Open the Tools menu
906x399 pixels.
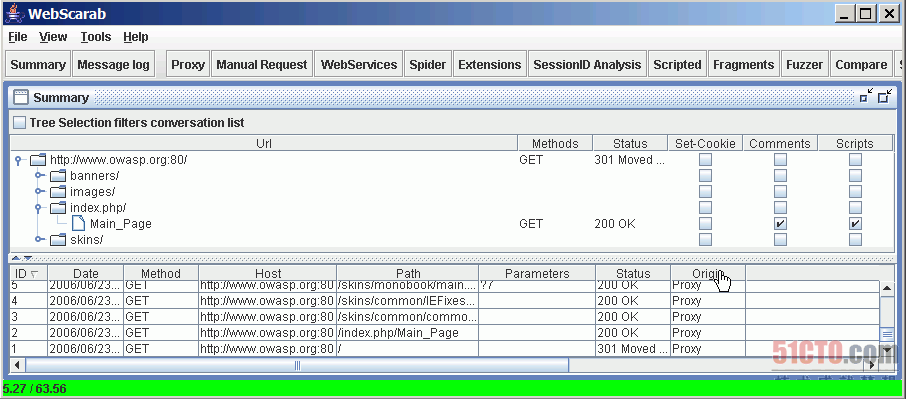pyautogui.click(x=95, y=37)
